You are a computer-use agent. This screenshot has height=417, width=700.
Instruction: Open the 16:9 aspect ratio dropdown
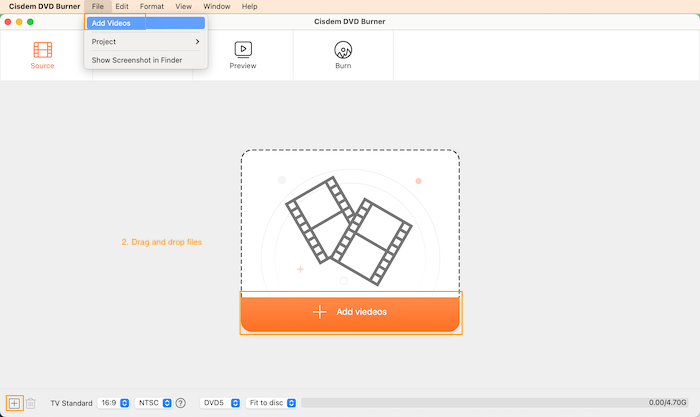(113, 403)
